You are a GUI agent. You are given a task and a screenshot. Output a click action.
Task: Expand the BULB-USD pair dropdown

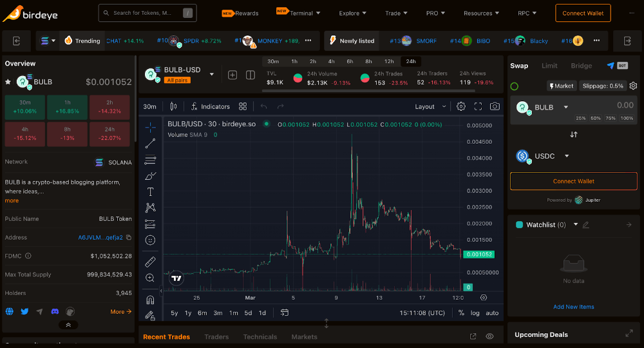click(x=211, y=74)
